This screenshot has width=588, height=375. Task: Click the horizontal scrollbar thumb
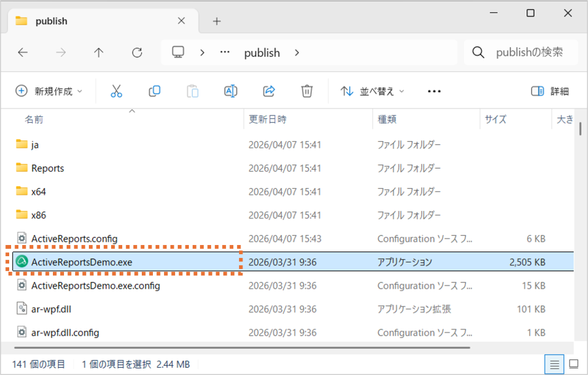tap(242, 348)
